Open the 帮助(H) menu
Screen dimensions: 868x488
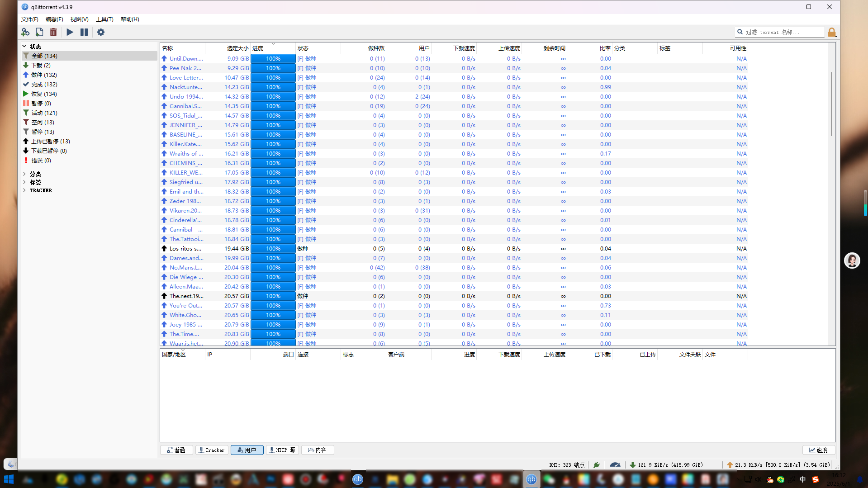(130, 19)
